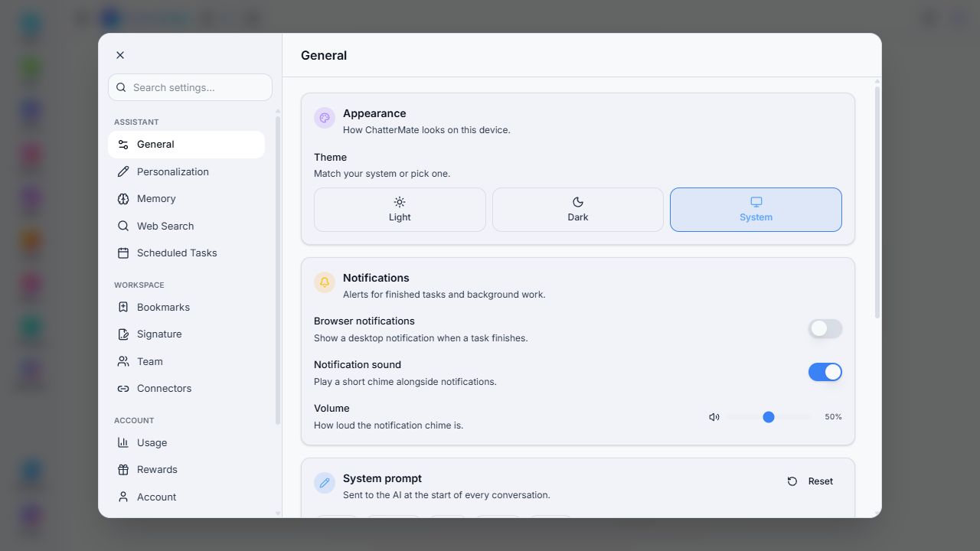Viewport: 980px width, 551px height.
Task: Reset the System prompt
Action: click(x=810, y=481)
